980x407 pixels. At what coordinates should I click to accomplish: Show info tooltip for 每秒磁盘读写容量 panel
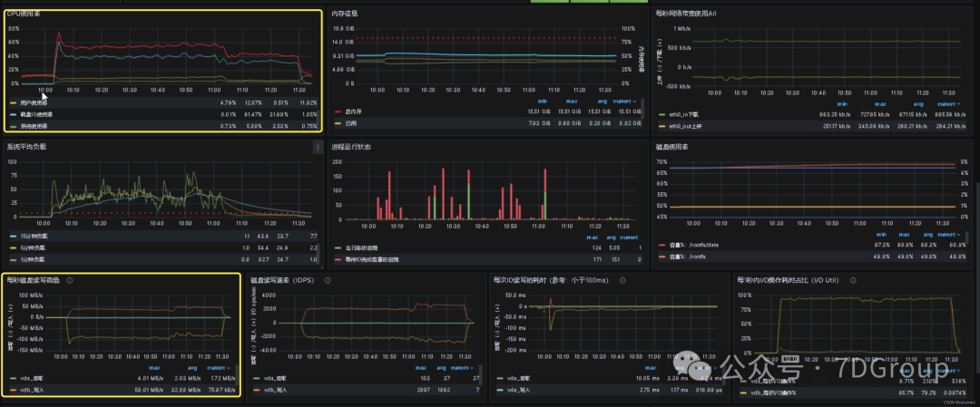point(69,281)
